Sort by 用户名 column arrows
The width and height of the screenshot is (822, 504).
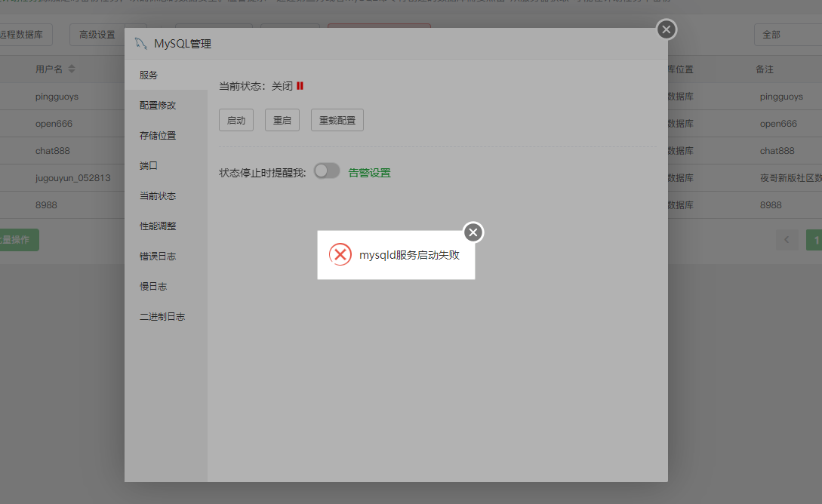72,69
